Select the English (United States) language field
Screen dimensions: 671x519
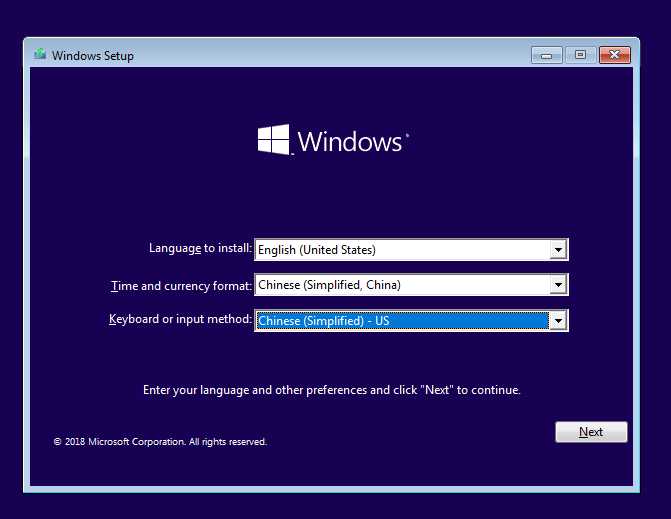click(411, 250)
